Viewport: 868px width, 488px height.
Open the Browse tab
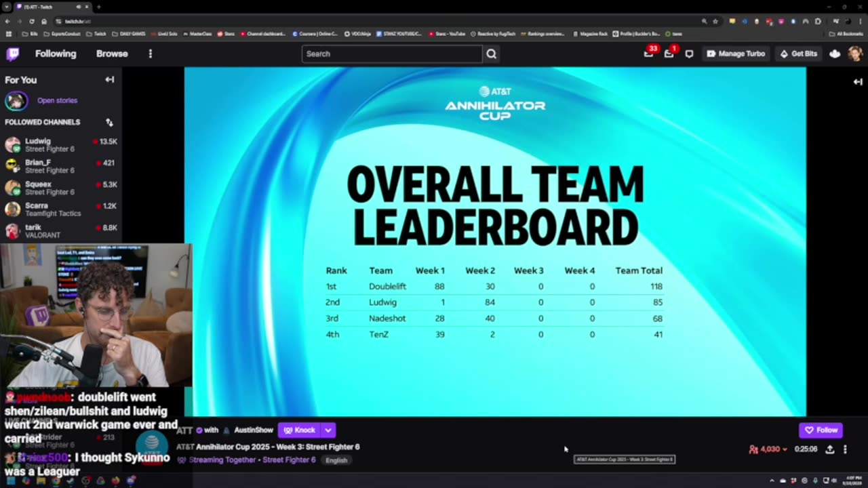[x=112, y=54]
